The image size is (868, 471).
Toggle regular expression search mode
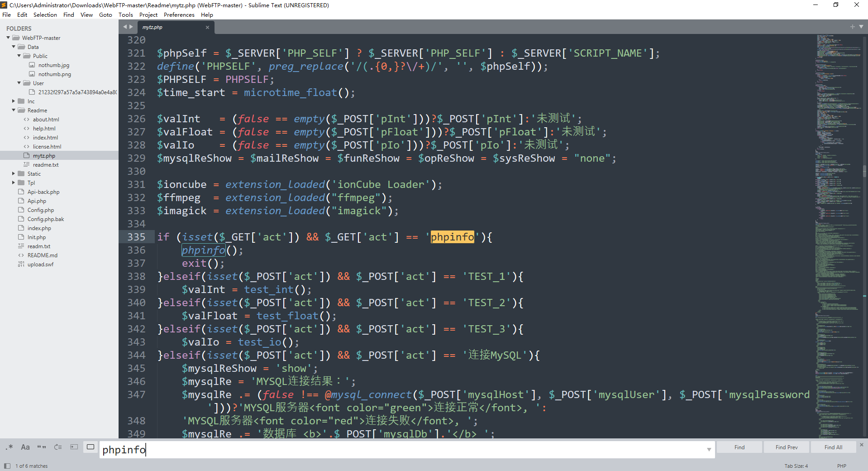point(9,447)
